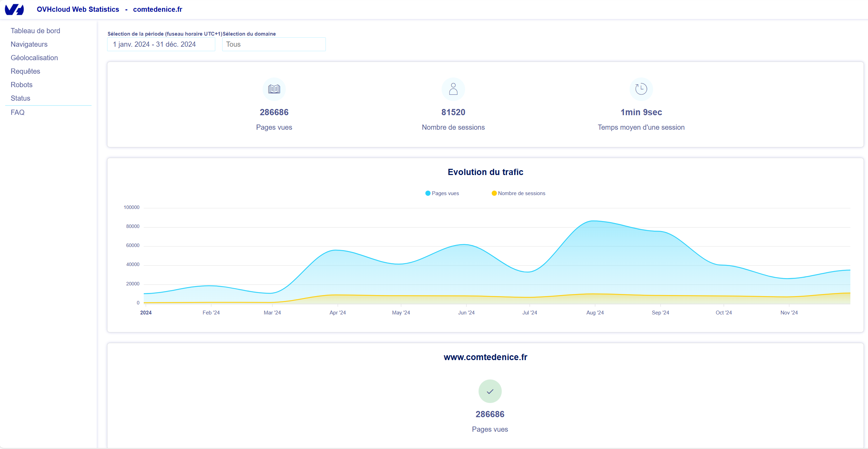The width and height of the screenshot is (868, 449).
Task: Open the date range period selector
Action: tap(161, 44)
